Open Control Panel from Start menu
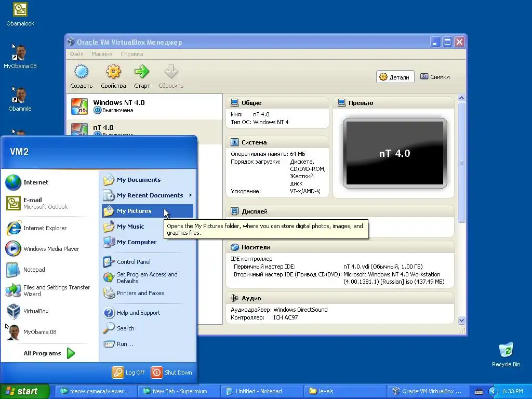The width and height of the screenshot is (532, 399). coord(148,262)
